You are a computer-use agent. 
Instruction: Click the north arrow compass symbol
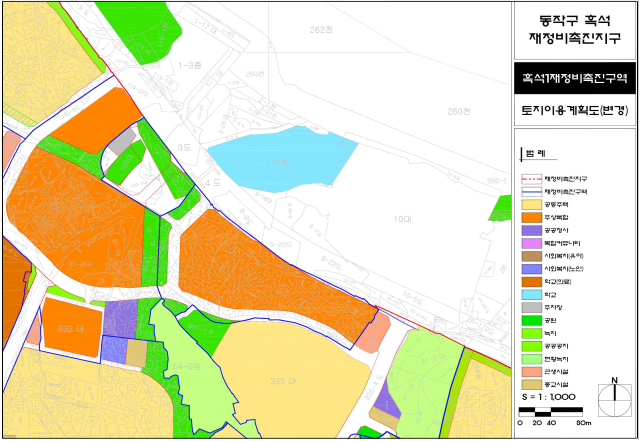coord(612,398)
